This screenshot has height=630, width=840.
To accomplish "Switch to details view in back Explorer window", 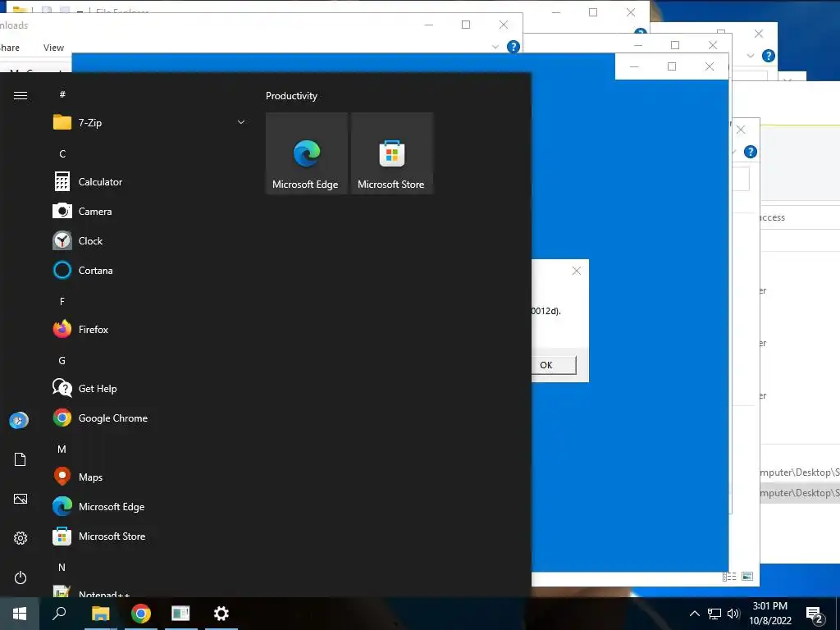I will point(729,577).
